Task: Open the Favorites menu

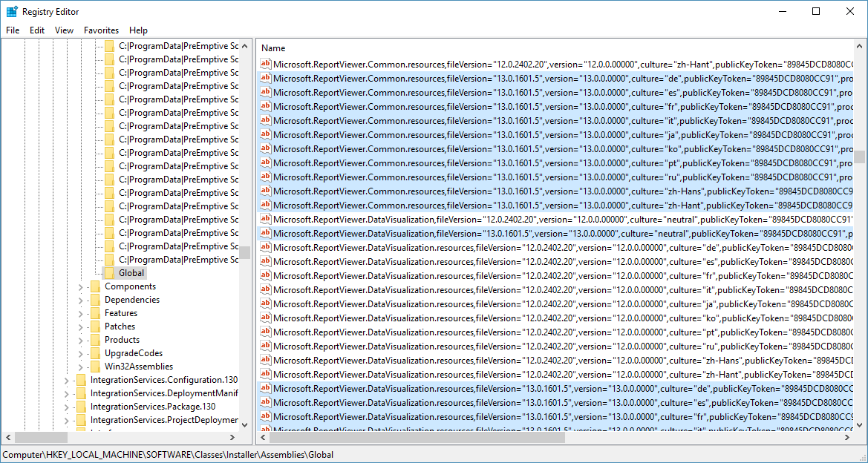Action: [101, 30]
